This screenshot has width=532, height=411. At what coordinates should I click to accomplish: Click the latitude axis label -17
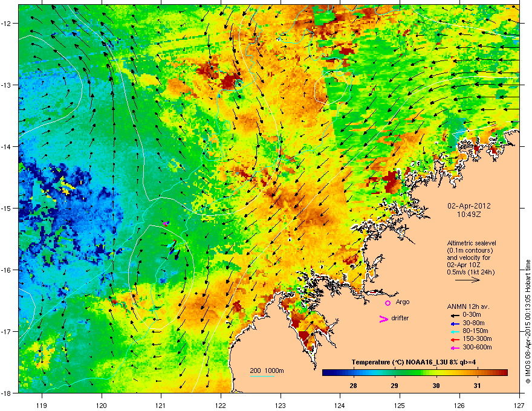click(6, 331)
